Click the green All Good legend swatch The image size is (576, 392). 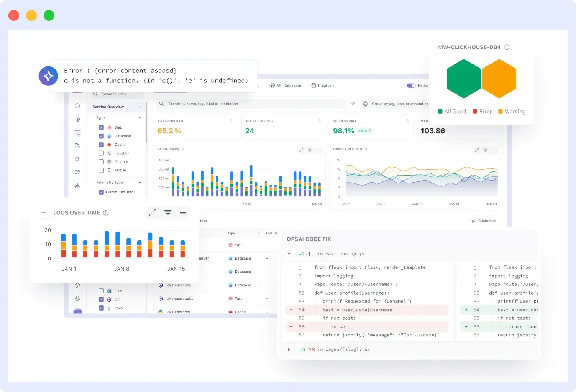[x=441, y=112]
